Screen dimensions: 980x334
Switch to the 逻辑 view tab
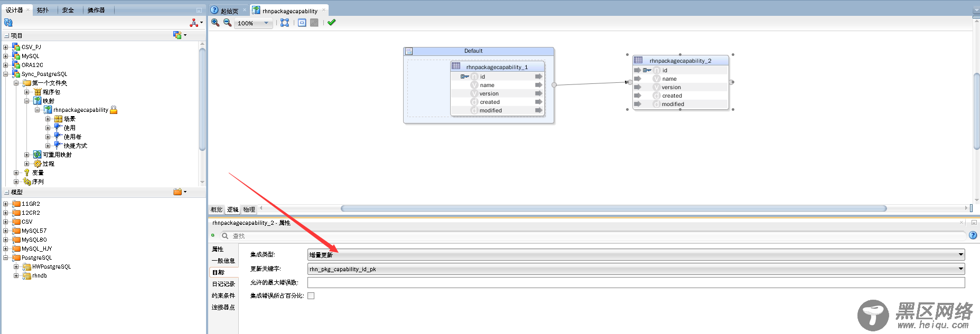point(233,209)
